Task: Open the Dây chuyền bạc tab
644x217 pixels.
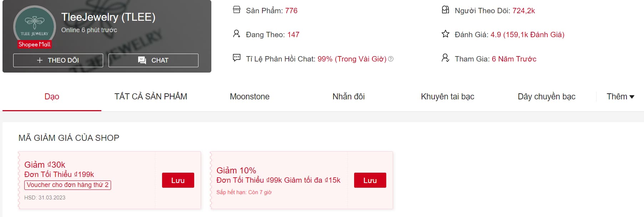Action: 546,97
